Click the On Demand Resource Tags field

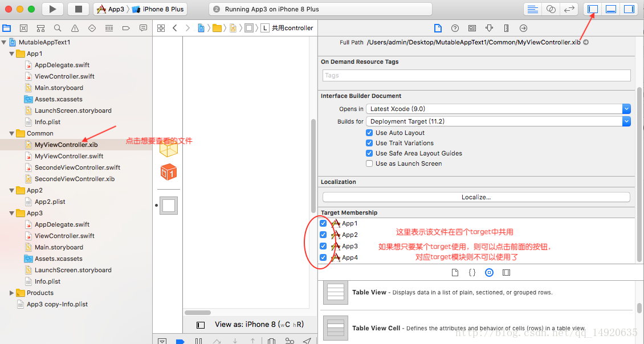tap(476, 75)
